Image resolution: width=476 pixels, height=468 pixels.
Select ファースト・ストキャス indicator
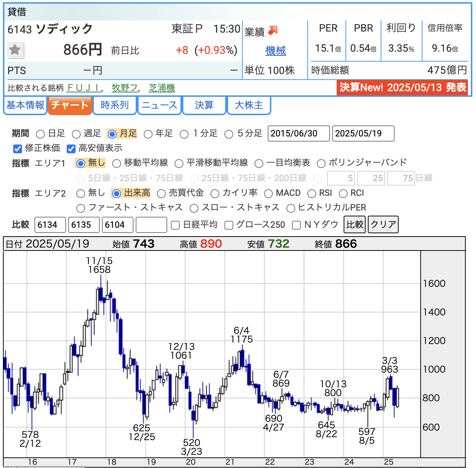(x=81, y=208)
